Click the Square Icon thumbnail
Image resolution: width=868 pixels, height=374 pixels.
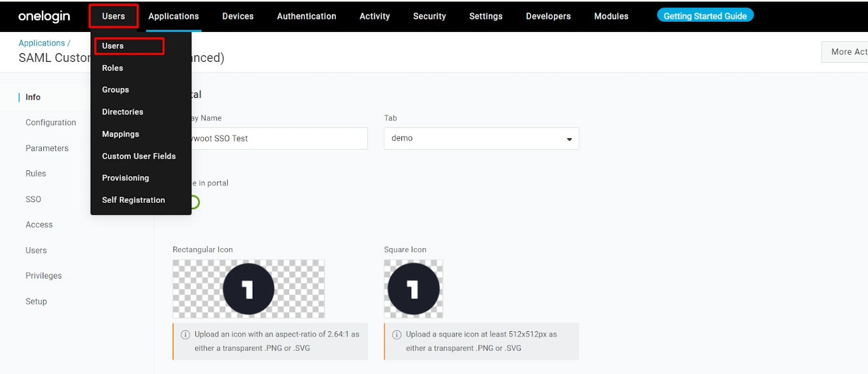(x=413, y=289)
